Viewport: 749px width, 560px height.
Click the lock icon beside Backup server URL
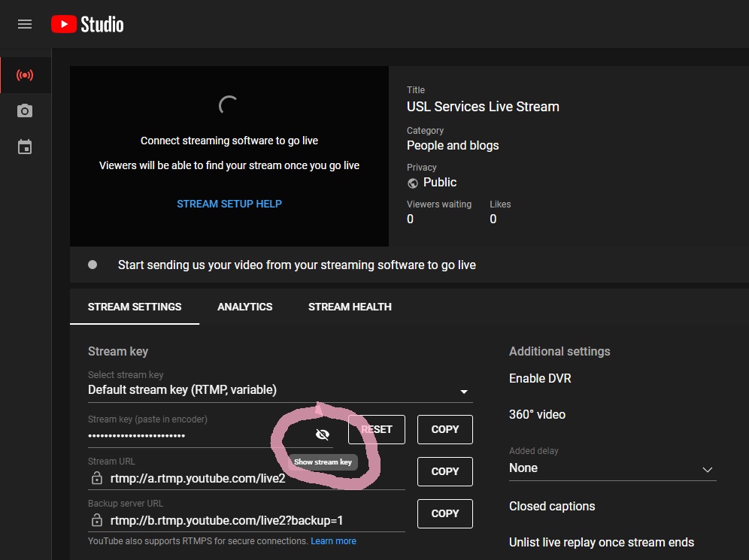coord(97,520)
